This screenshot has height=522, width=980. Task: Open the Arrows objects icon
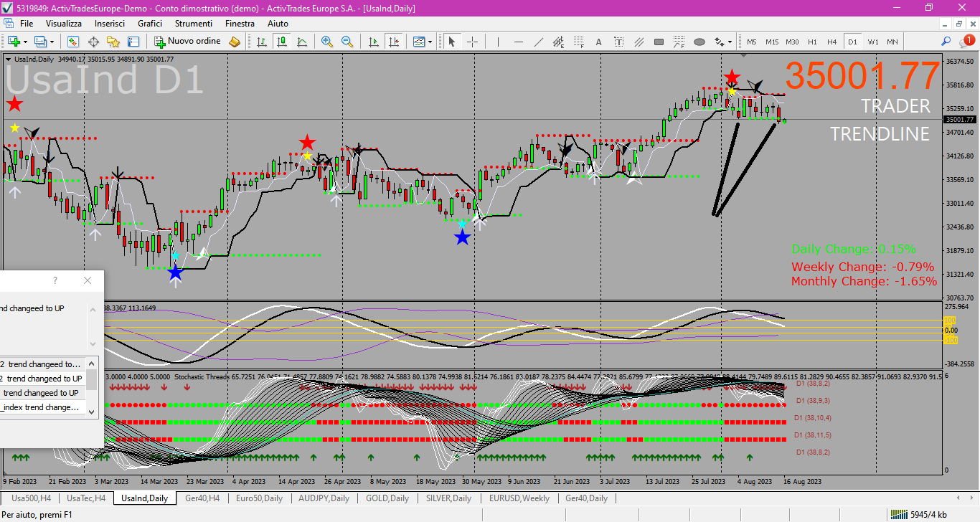pyautogui.click(x=720, y=42)
